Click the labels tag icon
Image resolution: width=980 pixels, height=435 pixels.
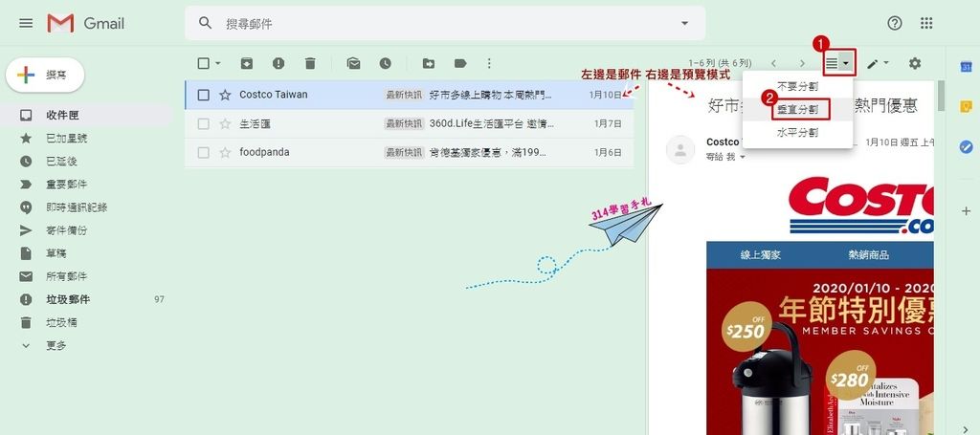point(460,63)
